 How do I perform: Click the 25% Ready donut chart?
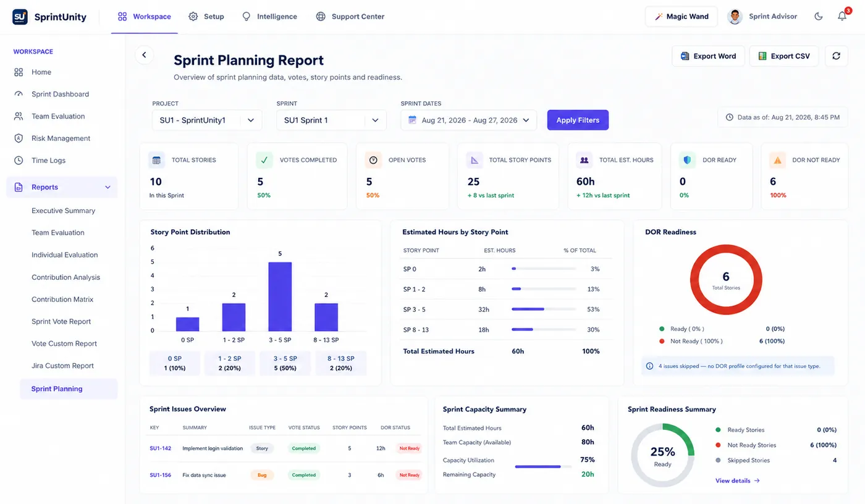coord(662,456)
